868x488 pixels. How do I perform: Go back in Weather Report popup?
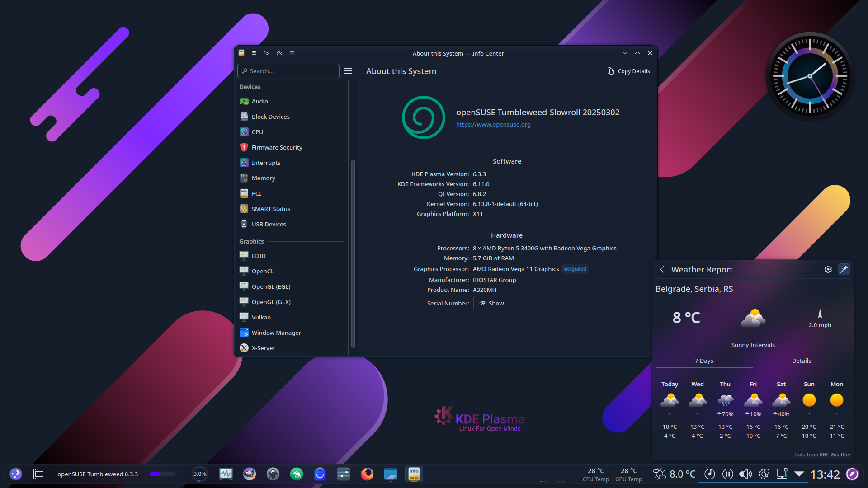(662, 269)
